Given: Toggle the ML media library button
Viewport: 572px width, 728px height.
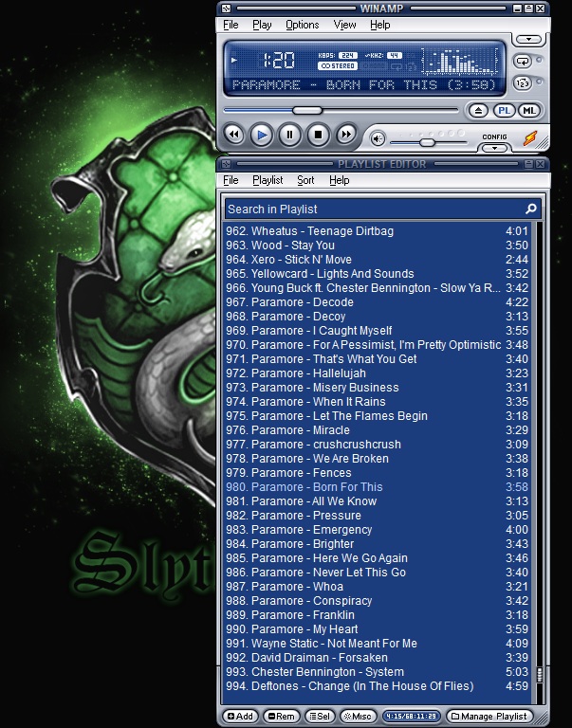Looking at the screenshot, I should (x=528, y=111).
